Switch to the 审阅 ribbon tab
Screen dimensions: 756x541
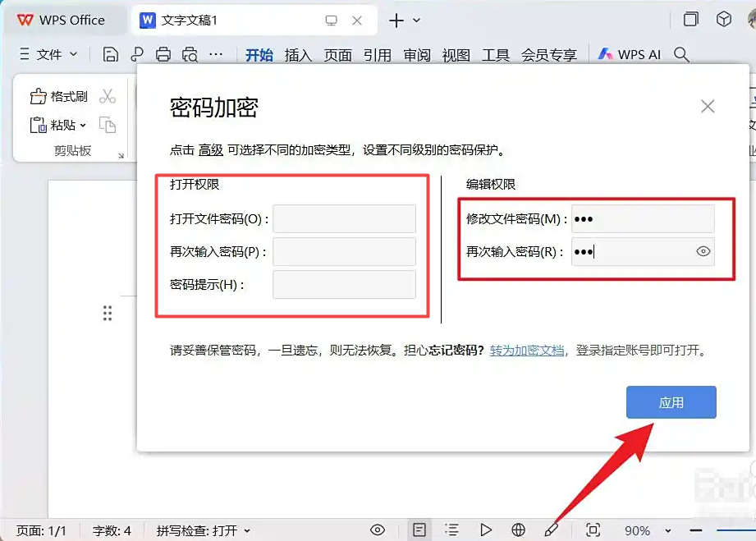pyautogui.click(x=417, y=55)
